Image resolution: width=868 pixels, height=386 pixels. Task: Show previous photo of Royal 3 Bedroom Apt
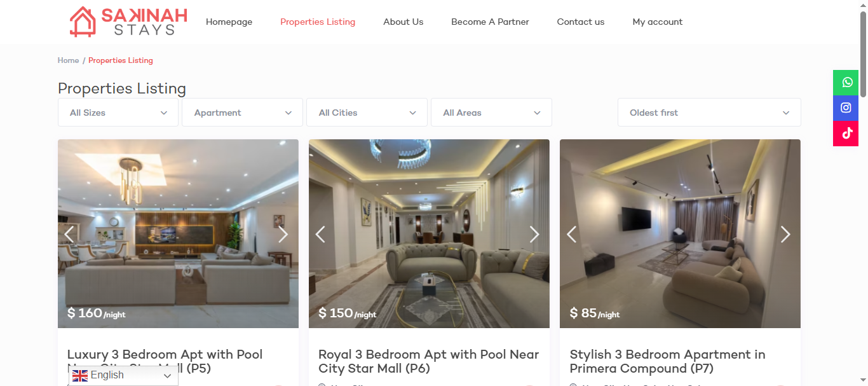pos(320,234)
